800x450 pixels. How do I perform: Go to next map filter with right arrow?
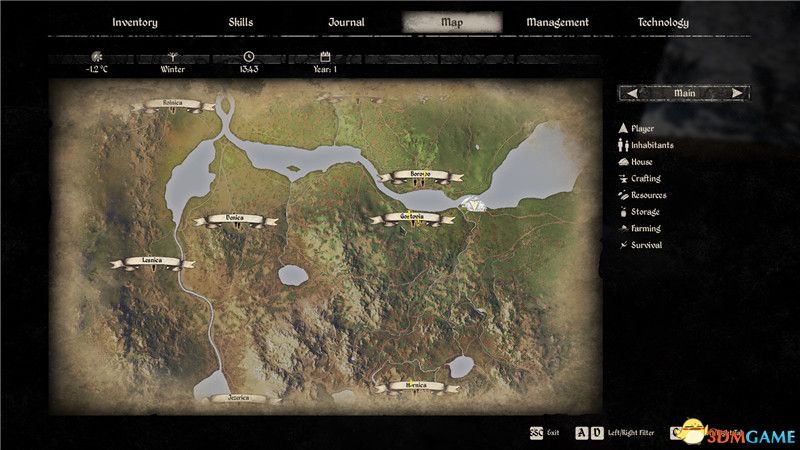click(737, 93)
